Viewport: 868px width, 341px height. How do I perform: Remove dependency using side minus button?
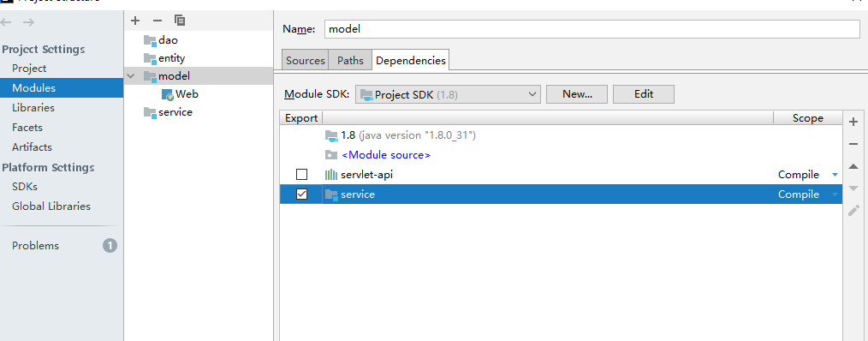click(x=853, y=144)
